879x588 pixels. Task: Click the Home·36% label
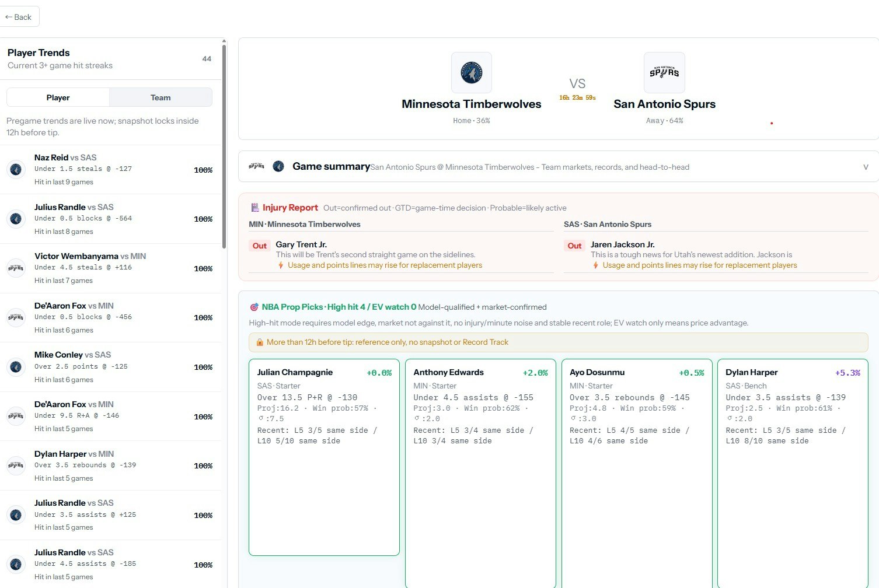[x=472, y=121]
